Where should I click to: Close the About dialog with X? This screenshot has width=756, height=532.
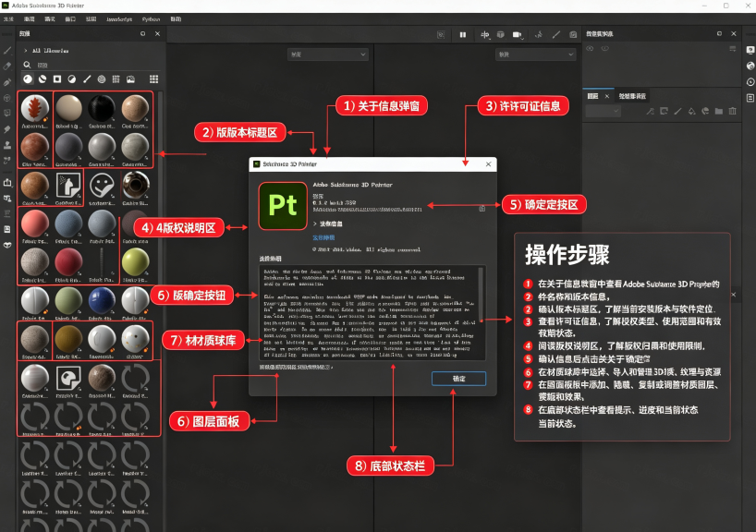pos(488,164)
